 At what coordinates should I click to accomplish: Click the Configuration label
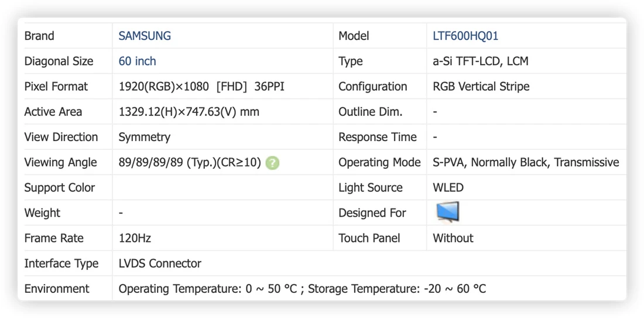pos(372,87)
